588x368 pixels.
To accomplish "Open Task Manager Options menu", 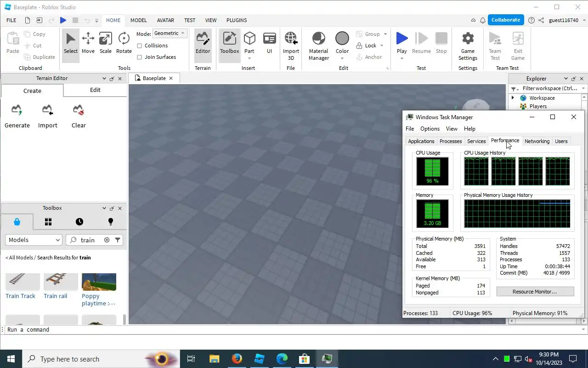I will (430, 129).
